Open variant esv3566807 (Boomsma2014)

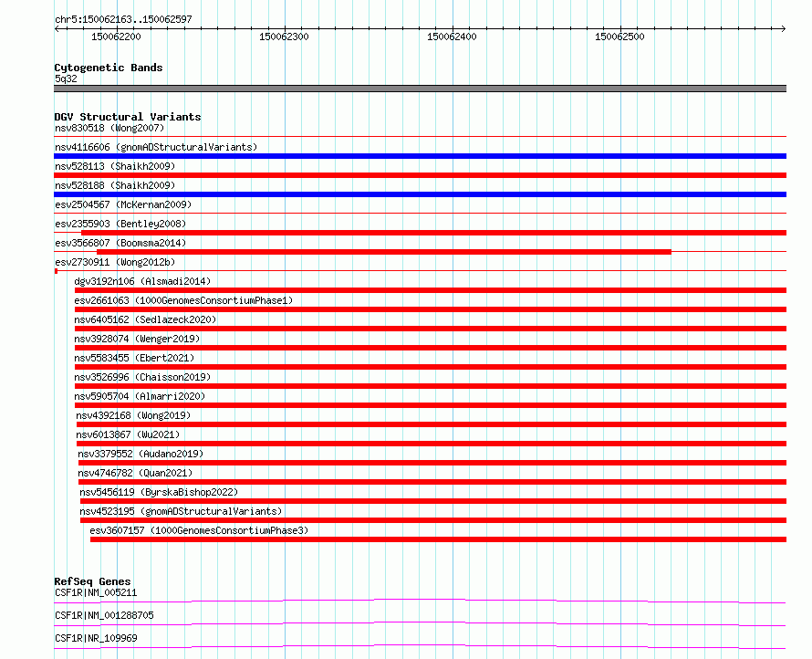coord(120,243)
